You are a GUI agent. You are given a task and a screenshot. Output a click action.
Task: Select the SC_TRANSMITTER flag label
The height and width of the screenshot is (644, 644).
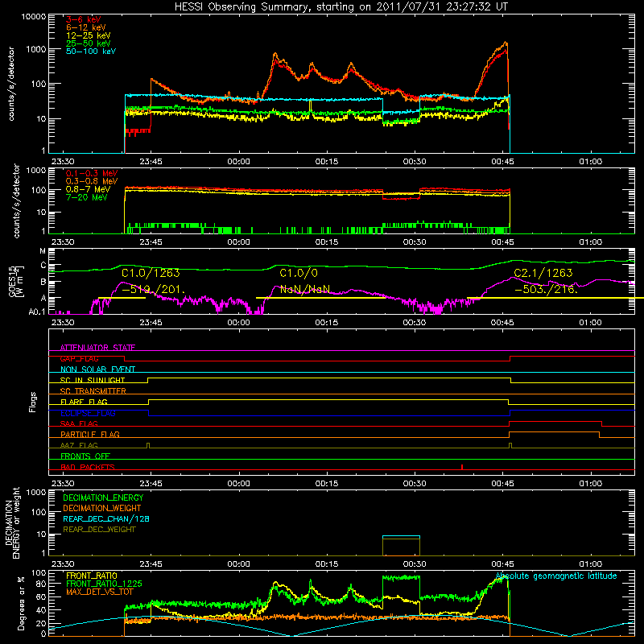(x=93, y=391)
